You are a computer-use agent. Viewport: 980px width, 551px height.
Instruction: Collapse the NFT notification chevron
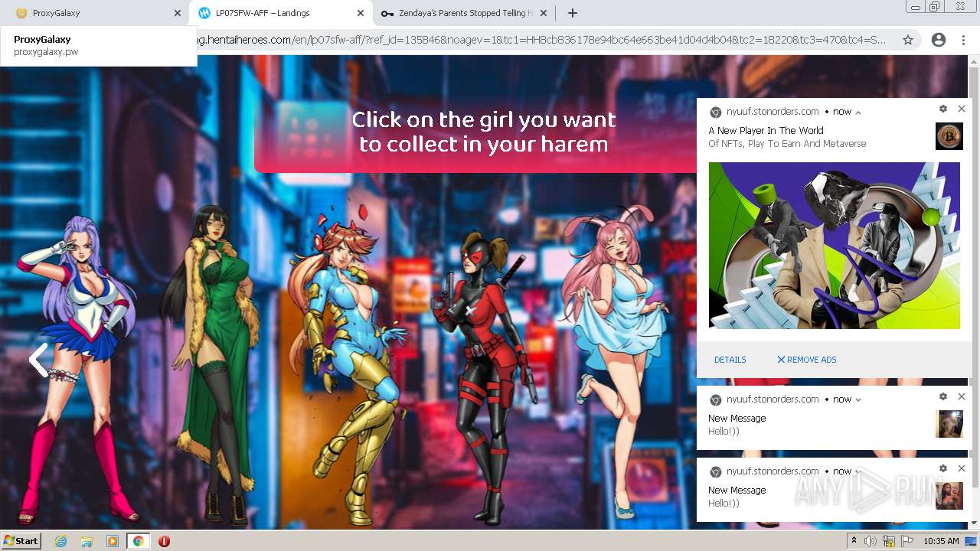pyautogui.click(x=858, y=112)
